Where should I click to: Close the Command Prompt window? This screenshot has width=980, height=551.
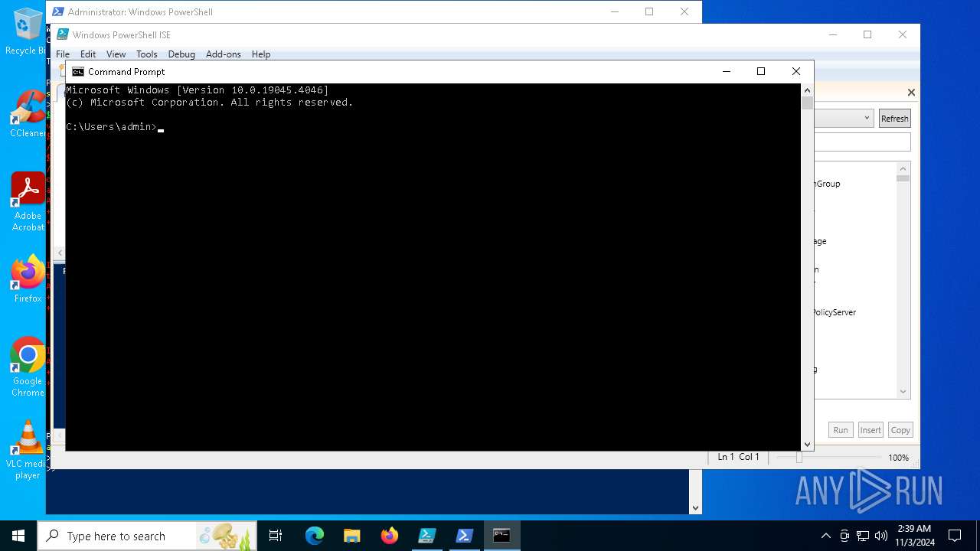coord(796,71)
